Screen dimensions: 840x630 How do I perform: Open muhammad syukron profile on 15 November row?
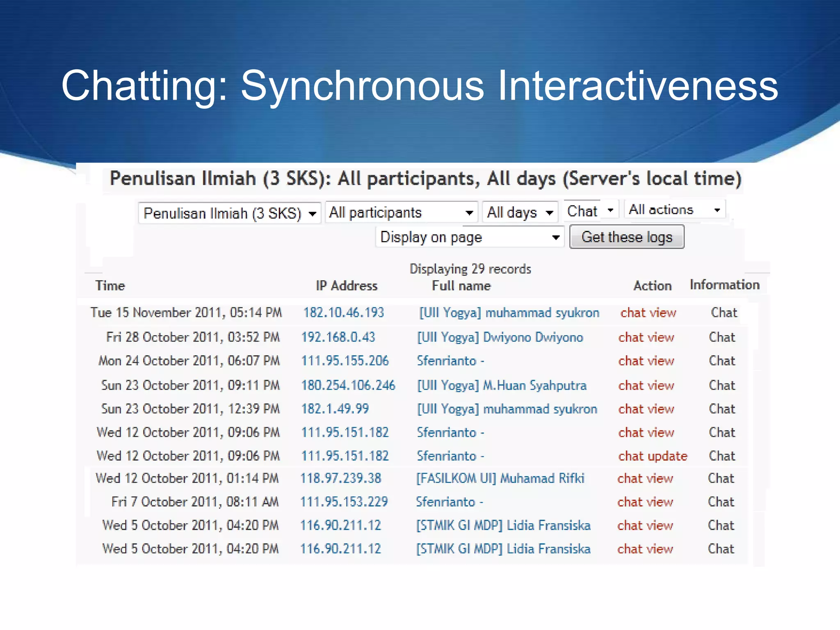point(509,313)
